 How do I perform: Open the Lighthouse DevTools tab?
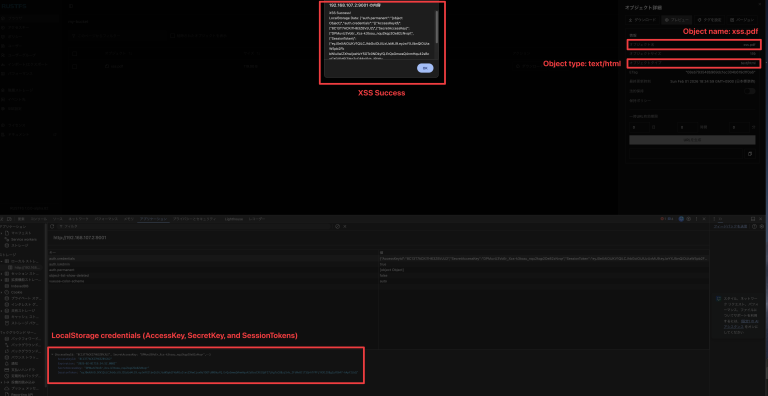pos(234,219)
